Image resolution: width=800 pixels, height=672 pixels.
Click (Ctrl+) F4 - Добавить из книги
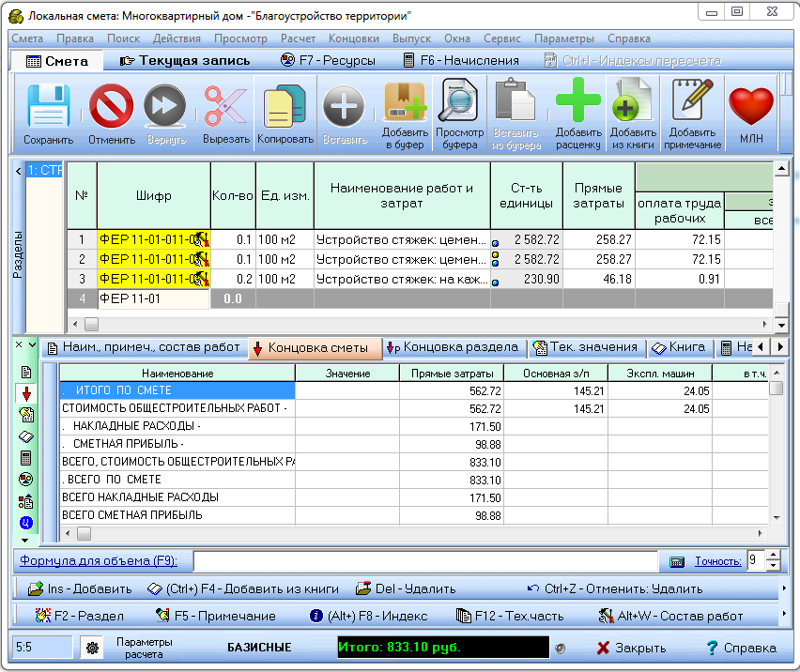(x=243, y=588)
